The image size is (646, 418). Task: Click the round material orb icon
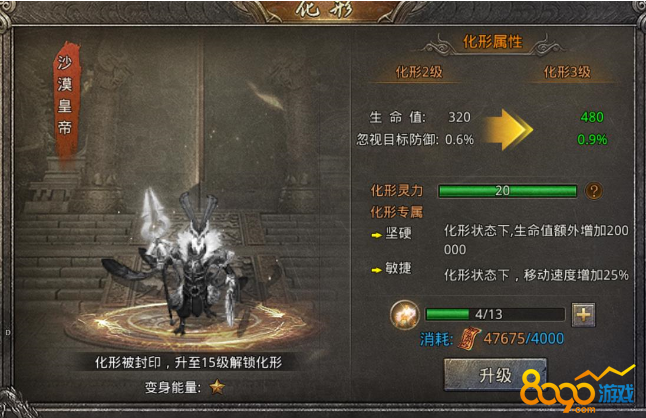(x=405, y=315)
